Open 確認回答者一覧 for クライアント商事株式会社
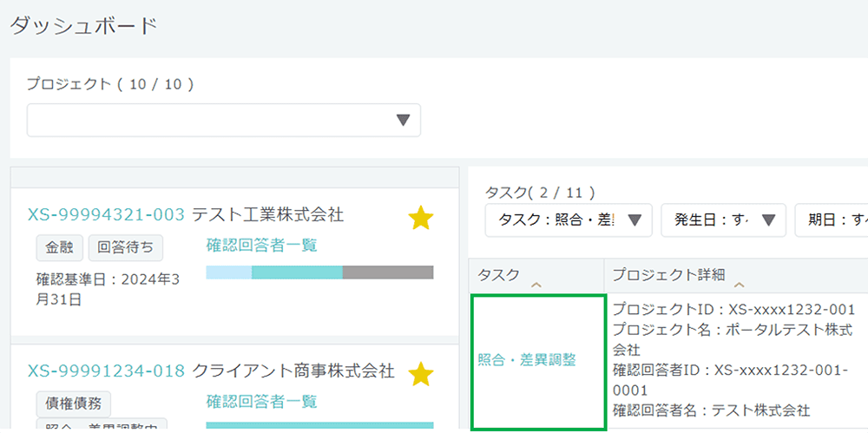The width and height of the screenshot is (868, 433). click(x=261, y=401)
